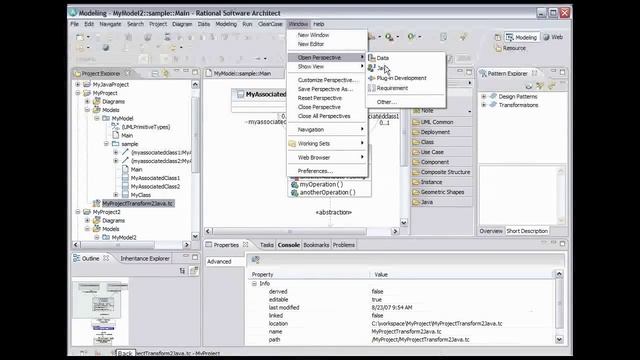The width and height of the screenshot is (640, 360).
Task: Expand the MyClass tree node
Action: click(116, 195)
